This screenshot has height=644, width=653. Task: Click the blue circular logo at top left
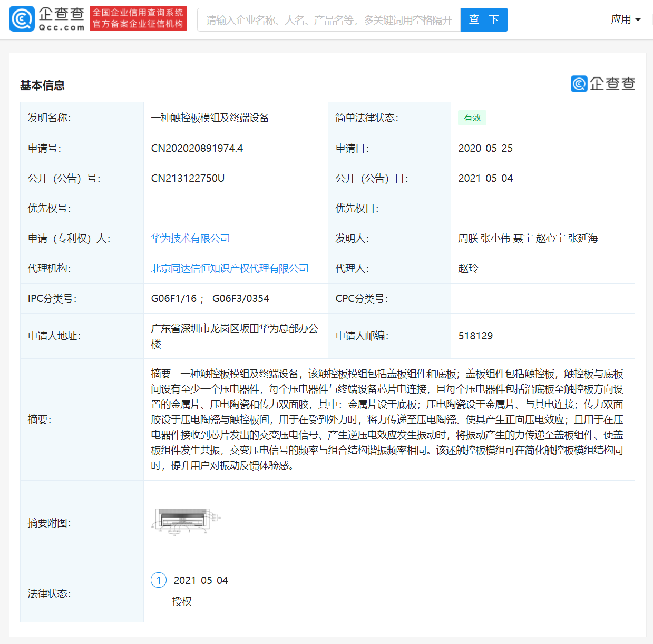tap(21, 19)
